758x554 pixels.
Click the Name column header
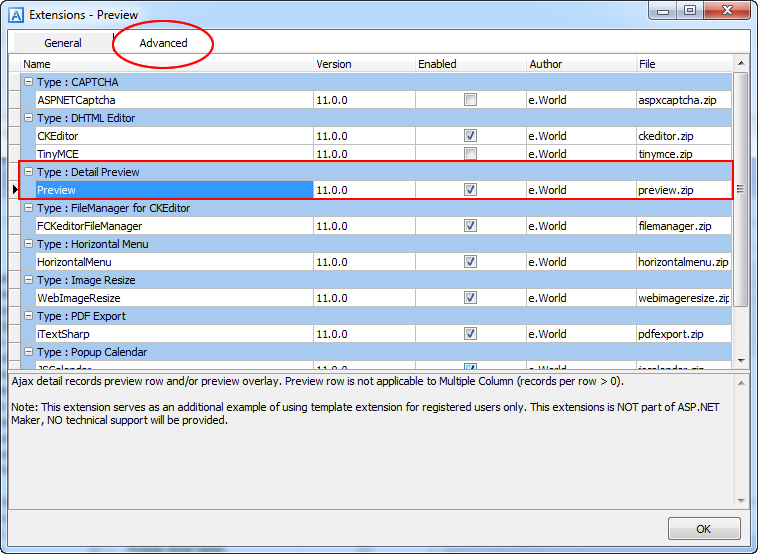pyautogui.click(x=167, y=64)
